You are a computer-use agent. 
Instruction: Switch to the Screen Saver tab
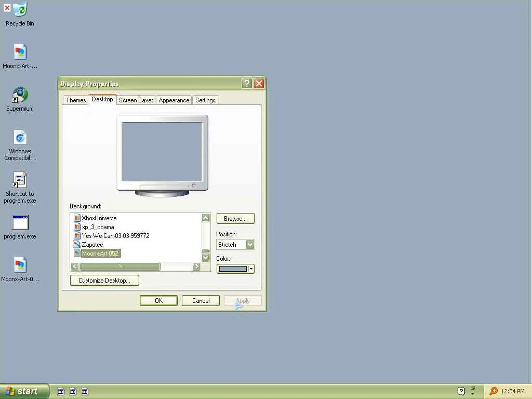[x=136, y=100]
